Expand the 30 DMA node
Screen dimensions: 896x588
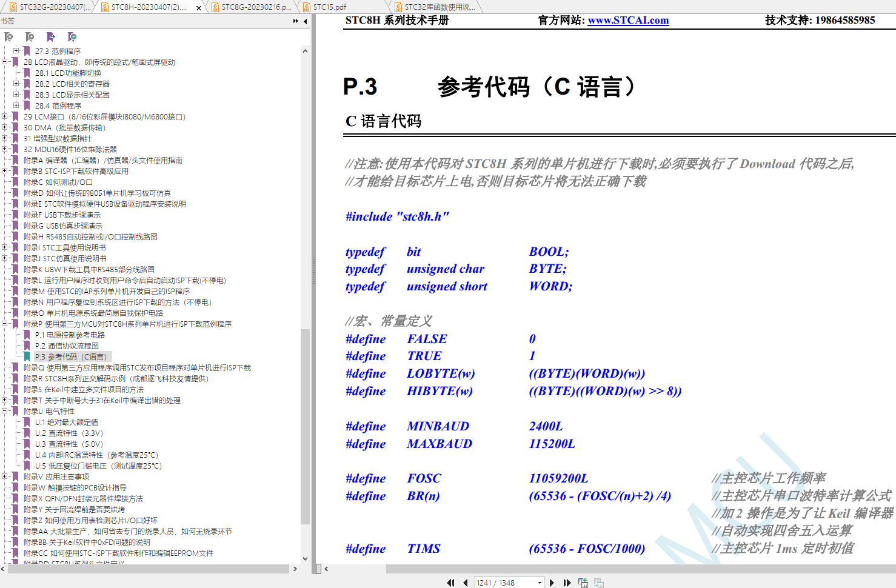pyautogui.click(x=5, y=127)
